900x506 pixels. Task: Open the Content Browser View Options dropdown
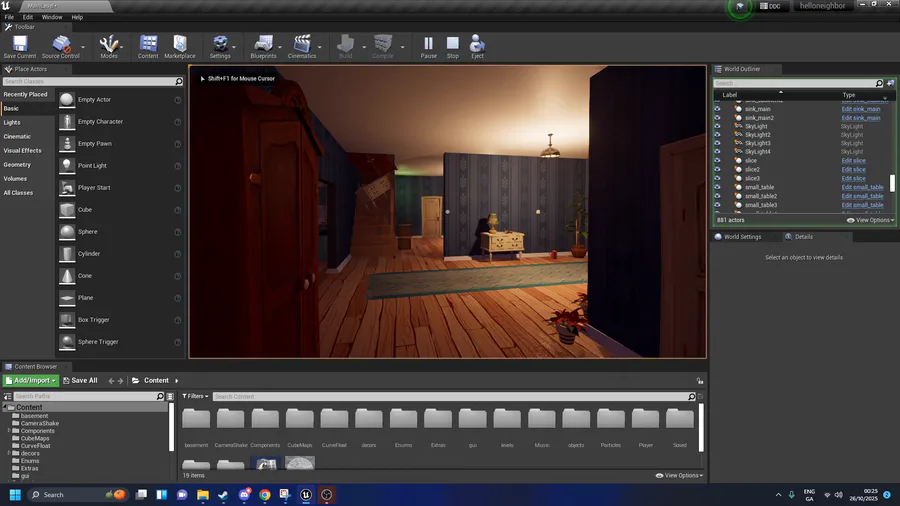(679, 476)
